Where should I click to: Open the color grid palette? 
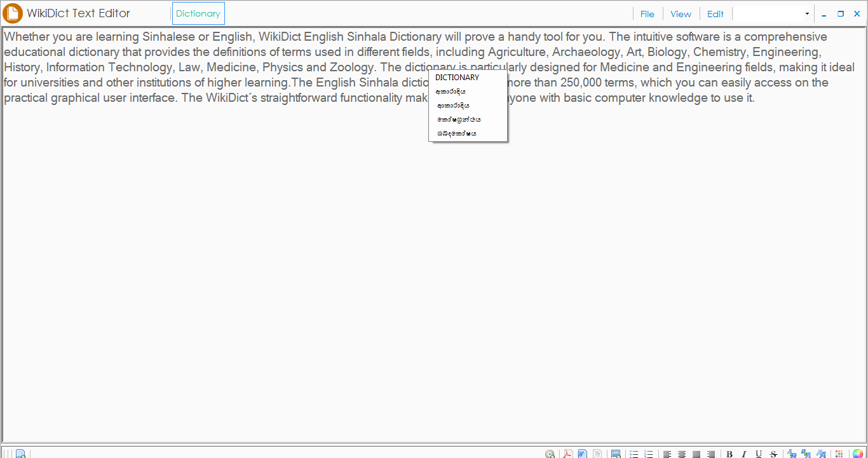click(839, 454)
